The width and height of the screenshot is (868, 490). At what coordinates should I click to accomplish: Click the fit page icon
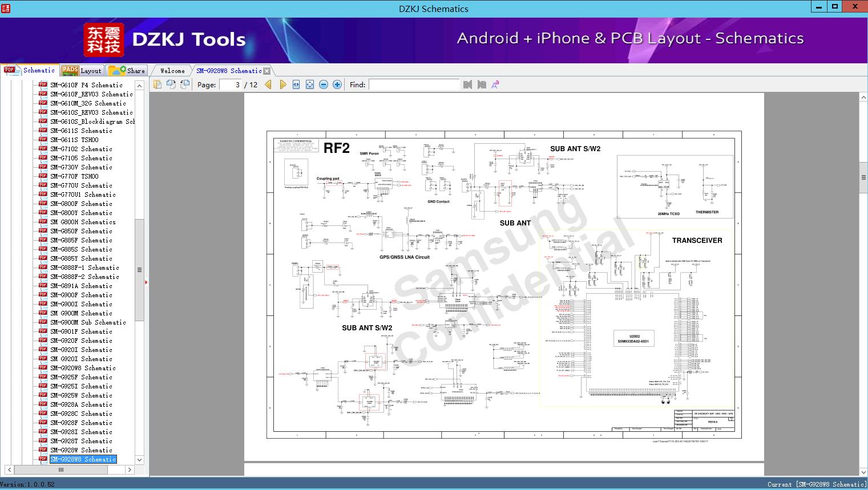point(310,84)
